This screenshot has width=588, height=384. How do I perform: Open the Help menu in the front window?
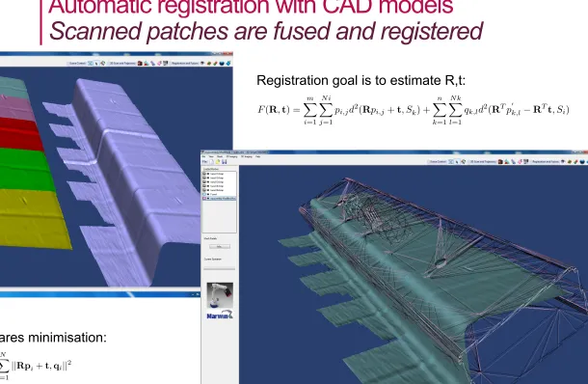coord(257,156)
